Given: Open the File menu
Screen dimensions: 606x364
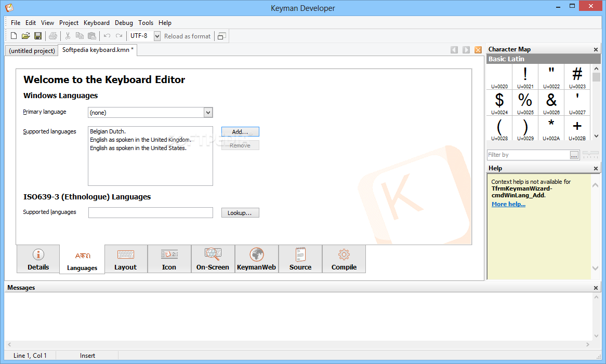Looking at the screenshot, I should pyautogui.click(x=16, y=23).
